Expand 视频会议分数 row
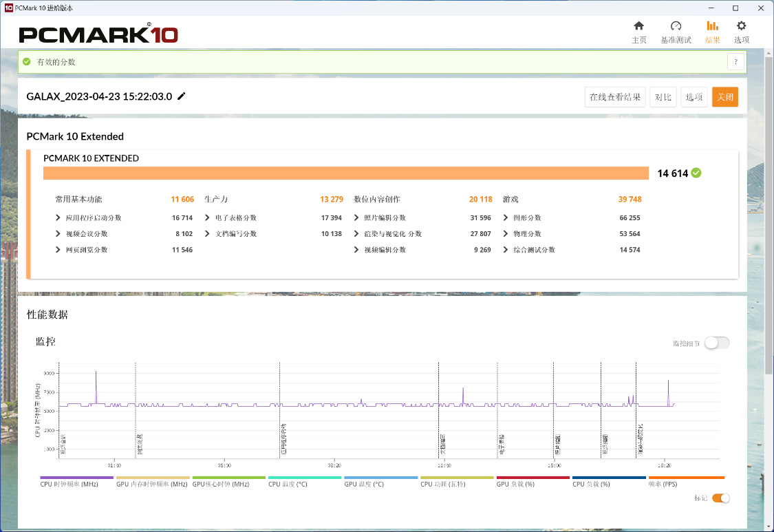774x532 pixels. (58, 233)
